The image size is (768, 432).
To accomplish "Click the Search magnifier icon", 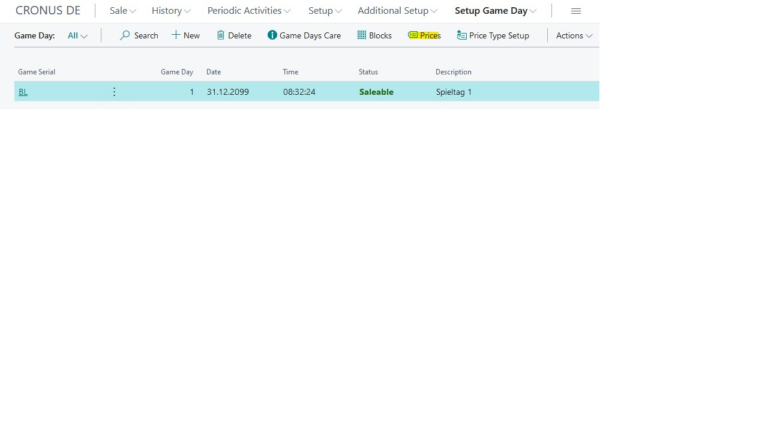I will [x=125, y=35].
